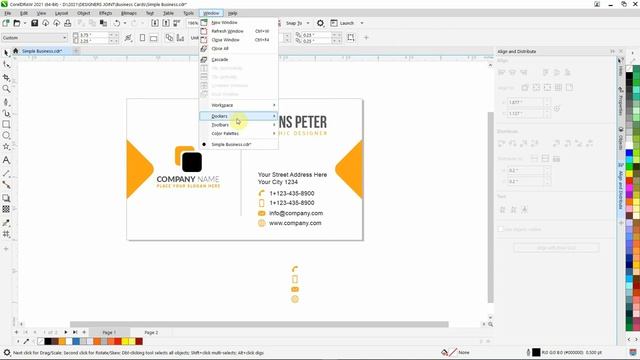Select the Pick tool
The image size is (640, 360).
(x=6, y=53)
